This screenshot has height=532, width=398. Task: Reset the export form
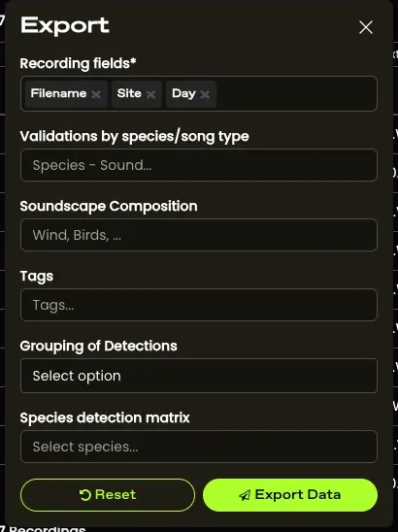[x=108, y=495]
